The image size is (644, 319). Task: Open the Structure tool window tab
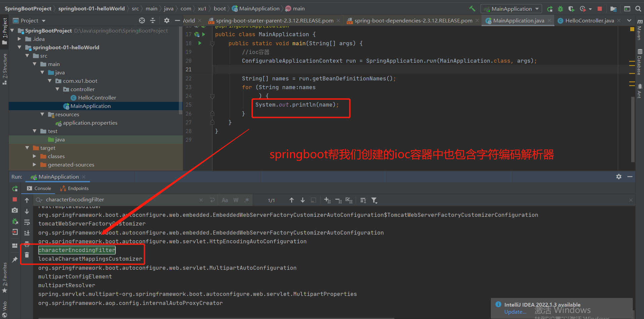coord(4,69)
